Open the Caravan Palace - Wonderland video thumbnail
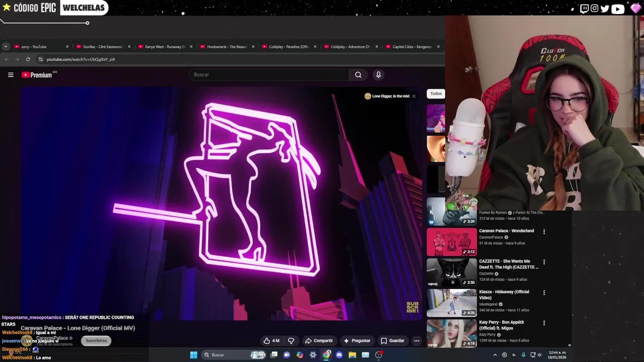This screenshot has width=644, height=362. click(x=451, y=242)
